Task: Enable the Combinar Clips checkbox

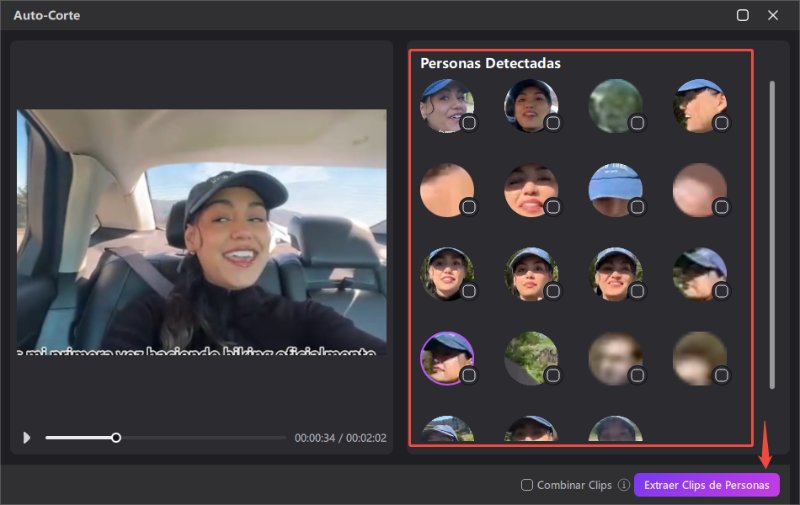Action: [527, 485]
